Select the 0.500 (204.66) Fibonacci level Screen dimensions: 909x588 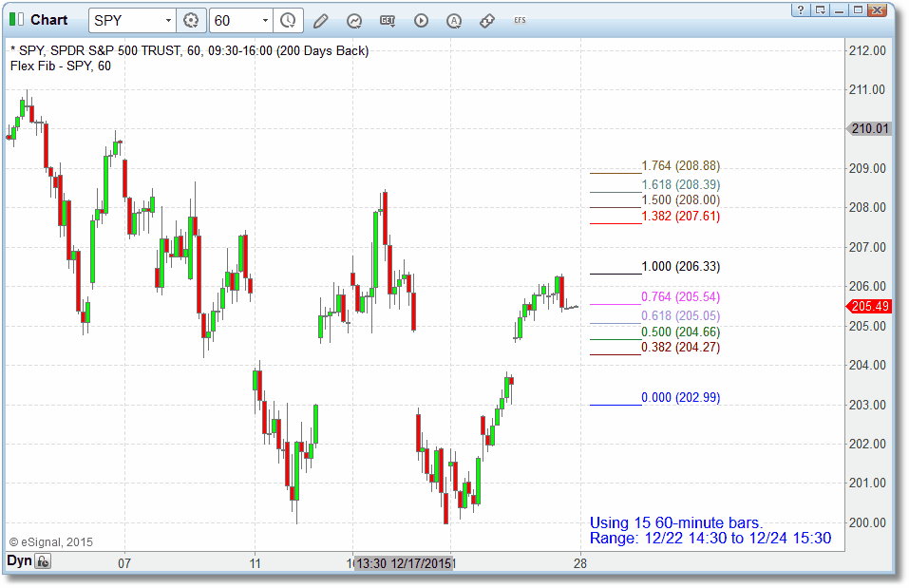click(681, 332)
